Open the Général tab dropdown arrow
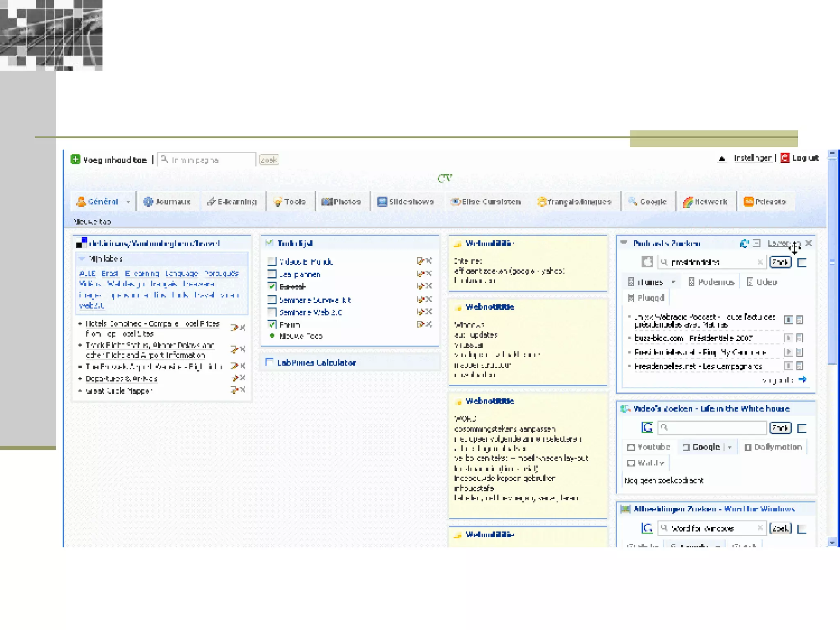This screenshot has width=840, height=630. click(128, 202)
